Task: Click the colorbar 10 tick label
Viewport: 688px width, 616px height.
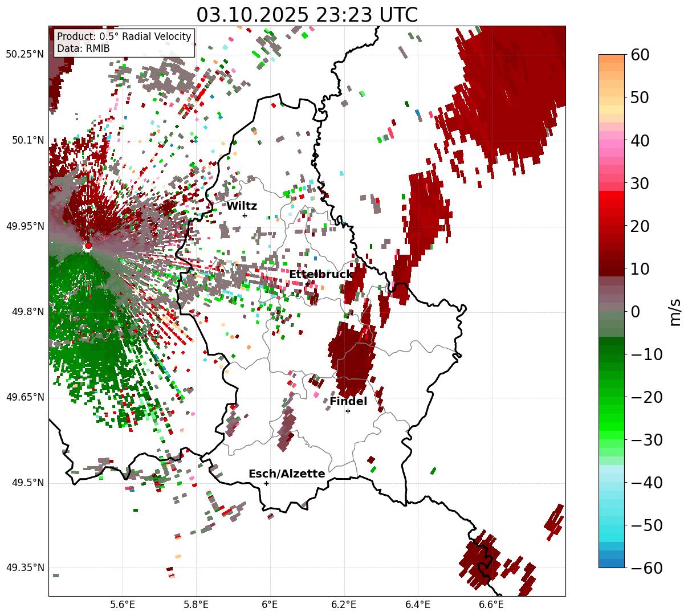Action: (640, 268)
